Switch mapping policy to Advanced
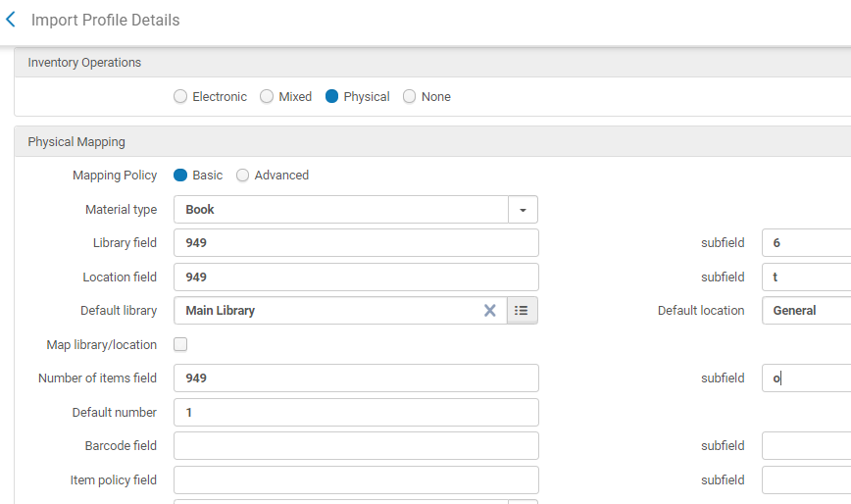Screen dimensions: 851x504 pyautogui.click(x=243, y=176)
